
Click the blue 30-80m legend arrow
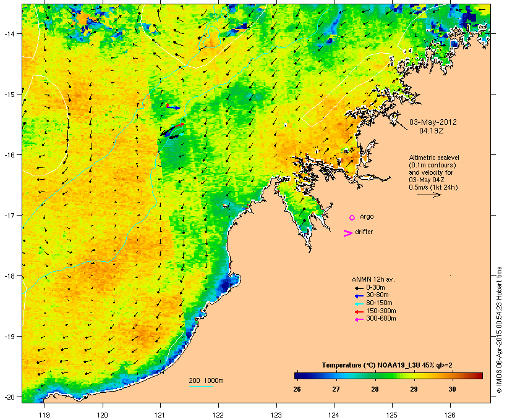click(359, 296)
